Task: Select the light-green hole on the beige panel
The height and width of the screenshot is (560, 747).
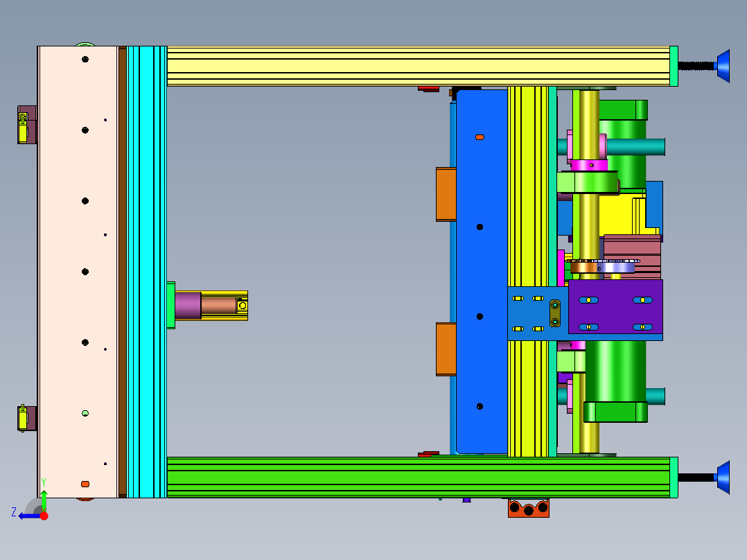Action: 85,413
